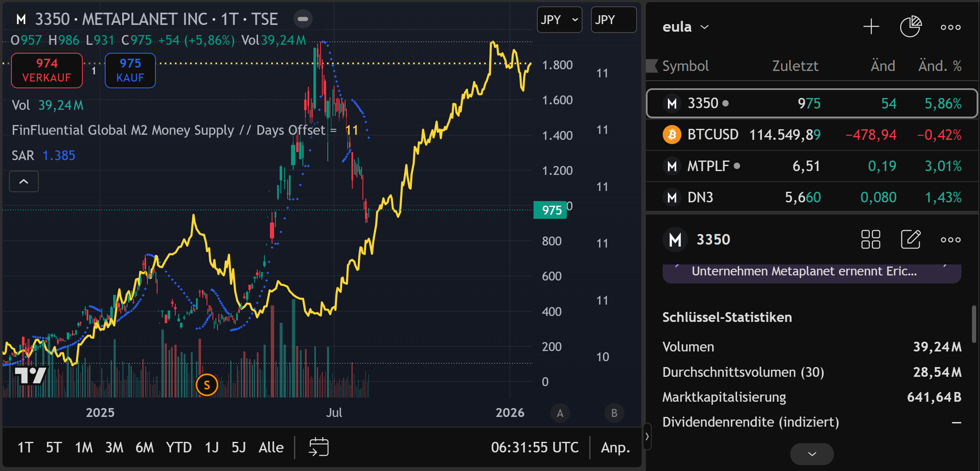Select the MTPLF row in the watchlist
The width and height of the screenshot is (980, 471).
tap(812, 166)
